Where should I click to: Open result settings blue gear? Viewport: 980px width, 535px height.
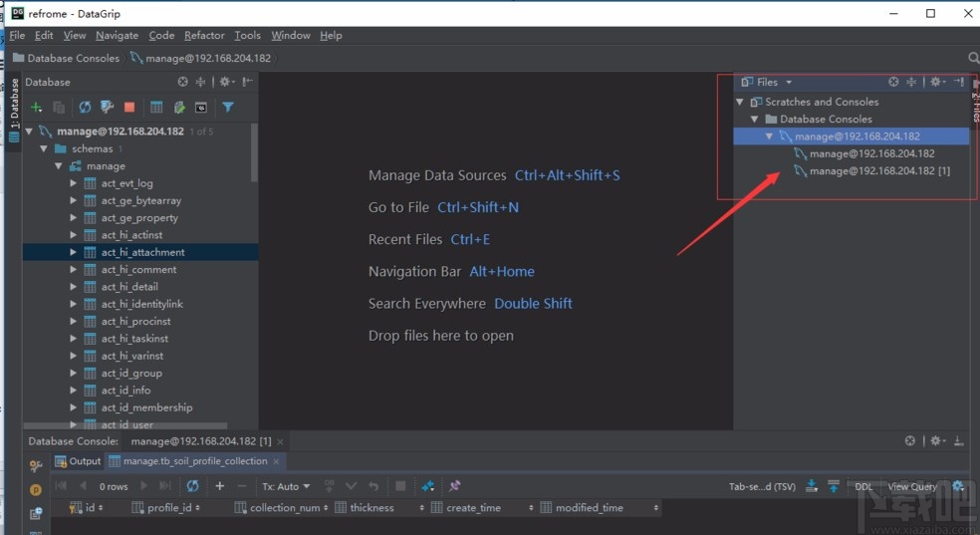(x=958, y=486)
